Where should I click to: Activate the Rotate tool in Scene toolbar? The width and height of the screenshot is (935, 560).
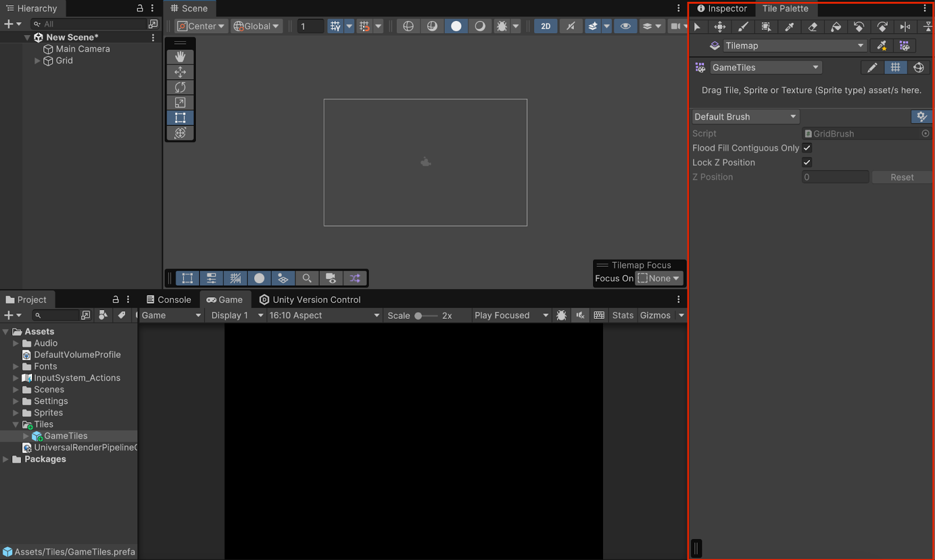pyautogui.click(x=180, y=87)
